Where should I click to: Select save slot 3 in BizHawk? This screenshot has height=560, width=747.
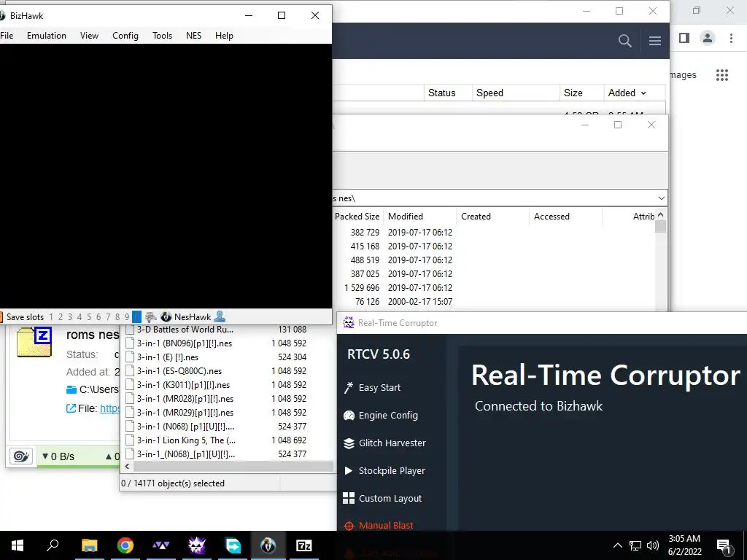70,317
